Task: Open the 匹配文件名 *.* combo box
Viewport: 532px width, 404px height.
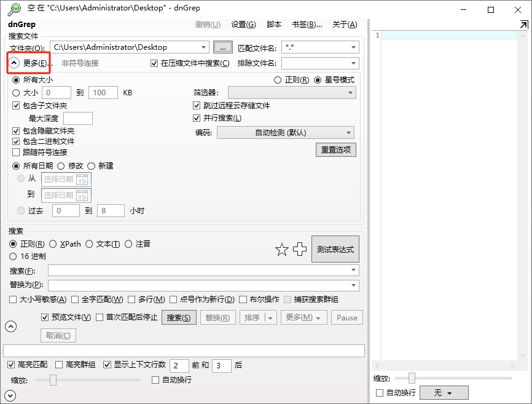Action: coord(320,47)
